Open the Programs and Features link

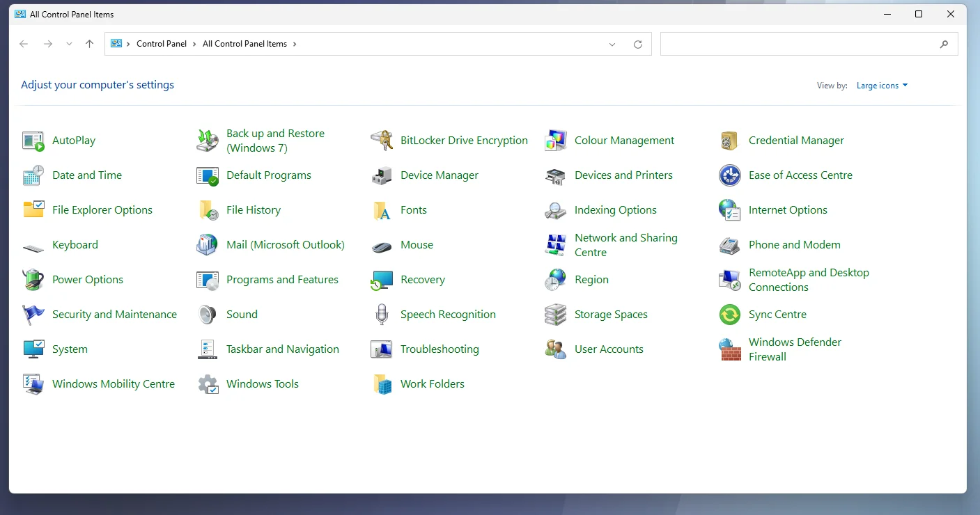pyautogui.click(x=282, y=280)
